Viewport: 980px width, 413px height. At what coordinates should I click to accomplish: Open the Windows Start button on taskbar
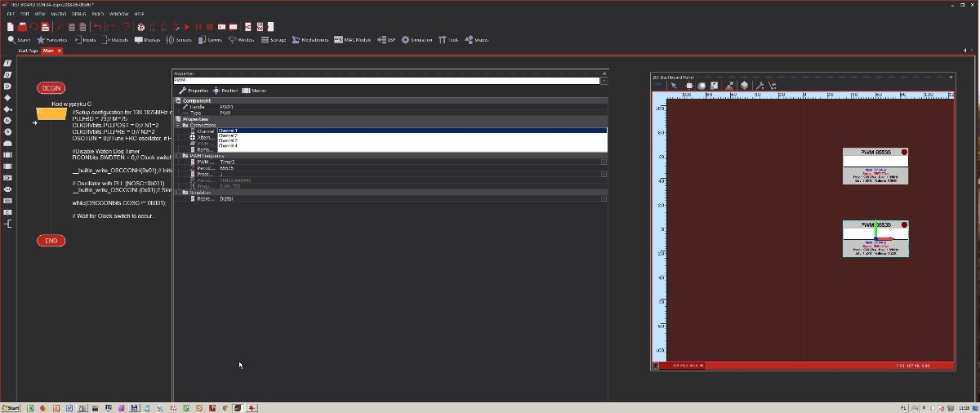click(11, 406)
